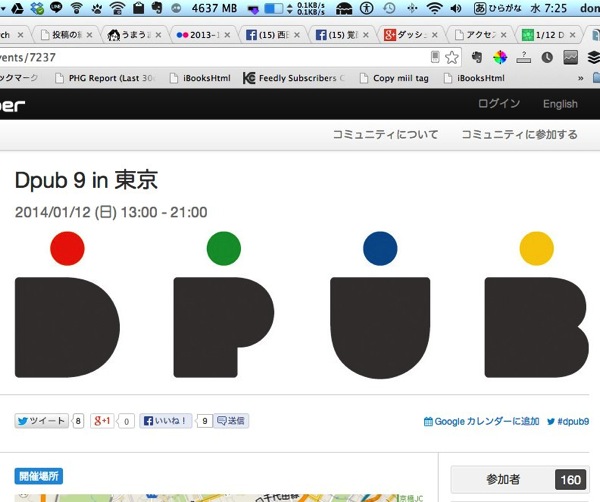This screenshot has width=600, height=502.
Task: Click the blue dot above letter U
Action: [380, 248]
